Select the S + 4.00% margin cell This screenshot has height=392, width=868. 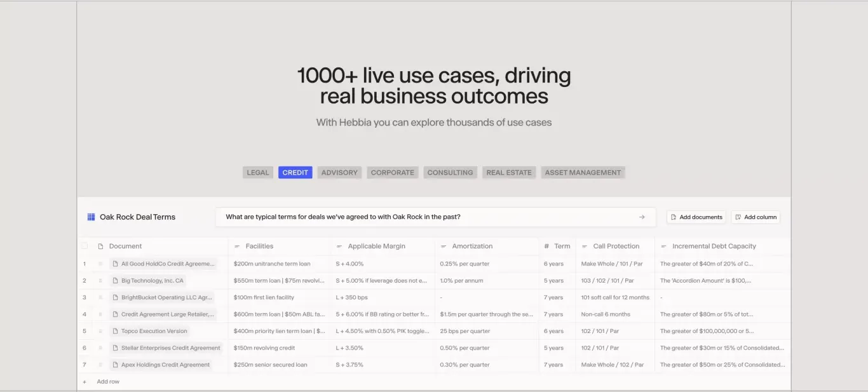pyautogui.click(x=383, y=264)
